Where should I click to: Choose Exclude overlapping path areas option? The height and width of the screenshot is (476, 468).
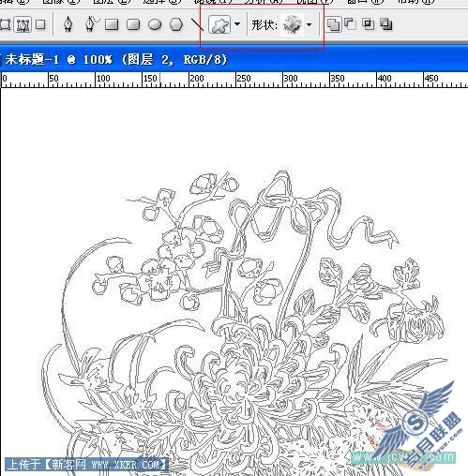(386, 23)
